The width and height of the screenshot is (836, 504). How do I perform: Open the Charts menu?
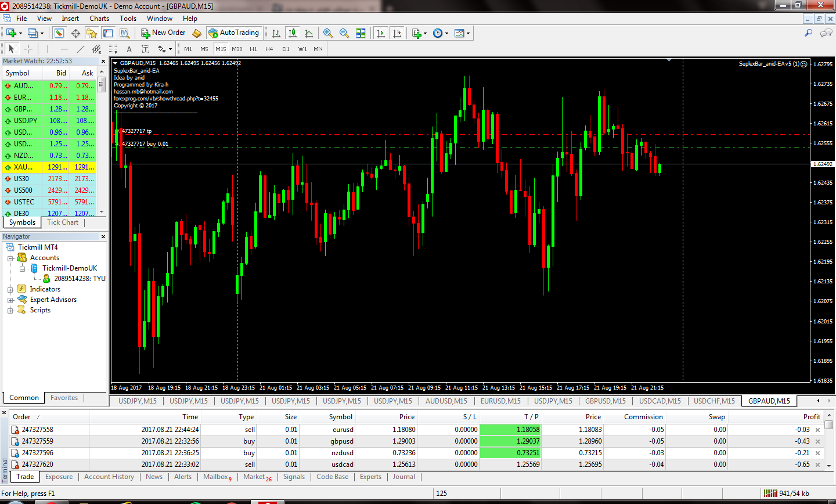pos(99,18)
